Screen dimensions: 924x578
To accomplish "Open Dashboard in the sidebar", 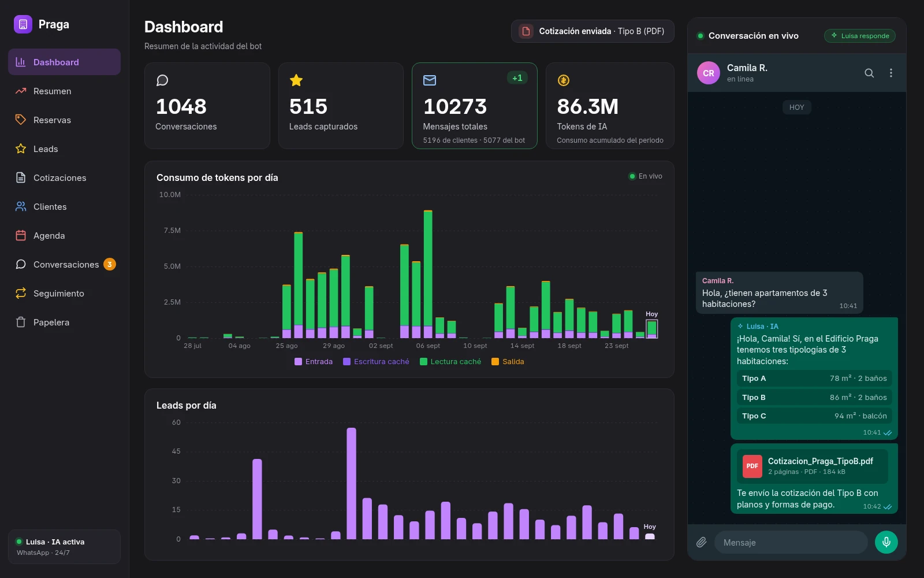I will 64,62.
